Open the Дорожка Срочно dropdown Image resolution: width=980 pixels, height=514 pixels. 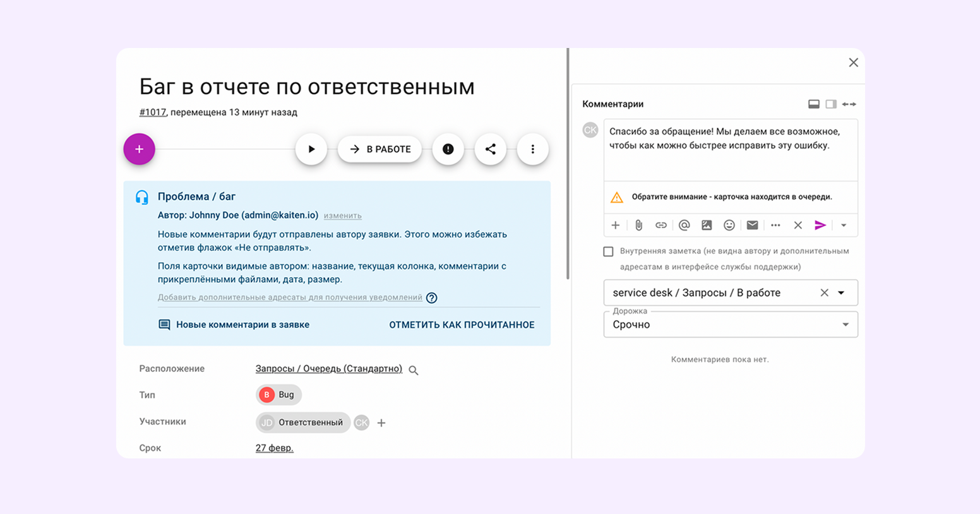[731, 325]
